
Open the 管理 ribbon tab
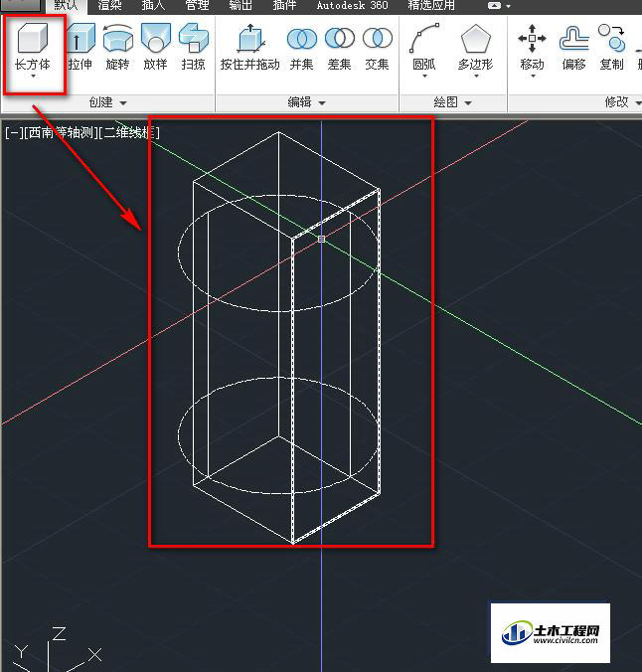pyautogui.click(x=197, y=6)
